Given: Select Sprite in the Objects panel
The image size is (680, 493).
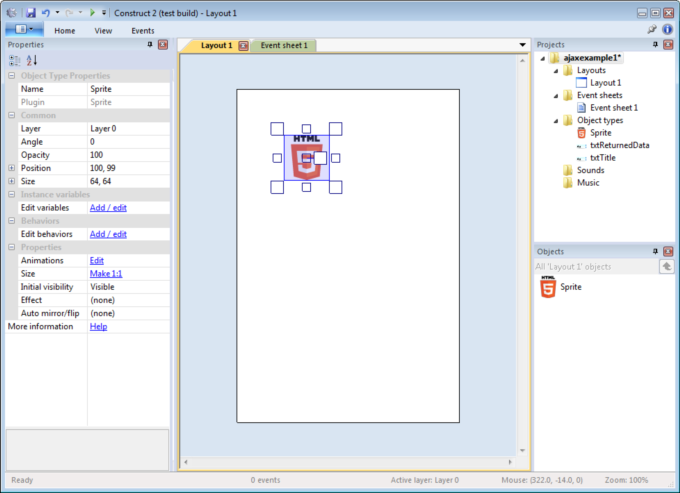Looking at the screenshot, I should [x=561, y=287].
